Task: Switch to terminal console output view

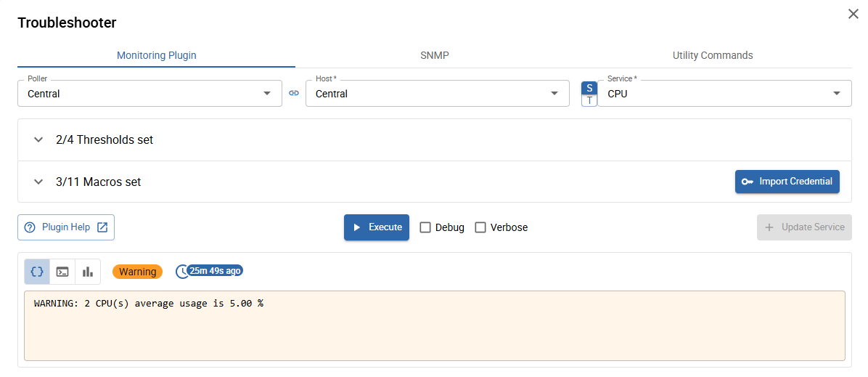Action: pos(63,272)
